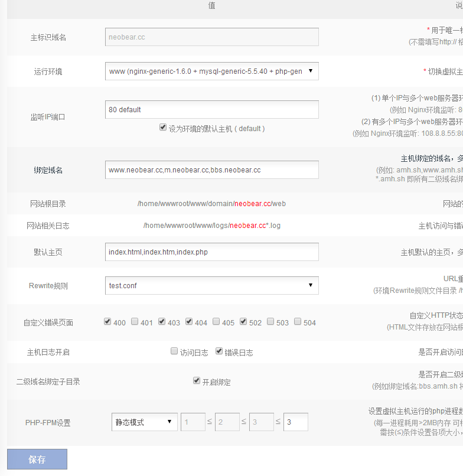Image resolution: width=463 pixels, height=476 pixels.
Task: Click into the 绑定域名 domain field
Action: pos(211,169)
